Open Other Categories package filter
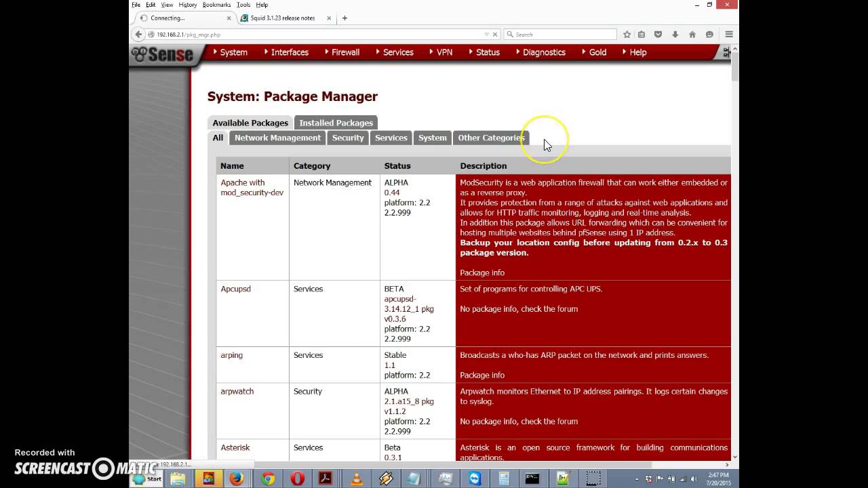 (492, 138)
